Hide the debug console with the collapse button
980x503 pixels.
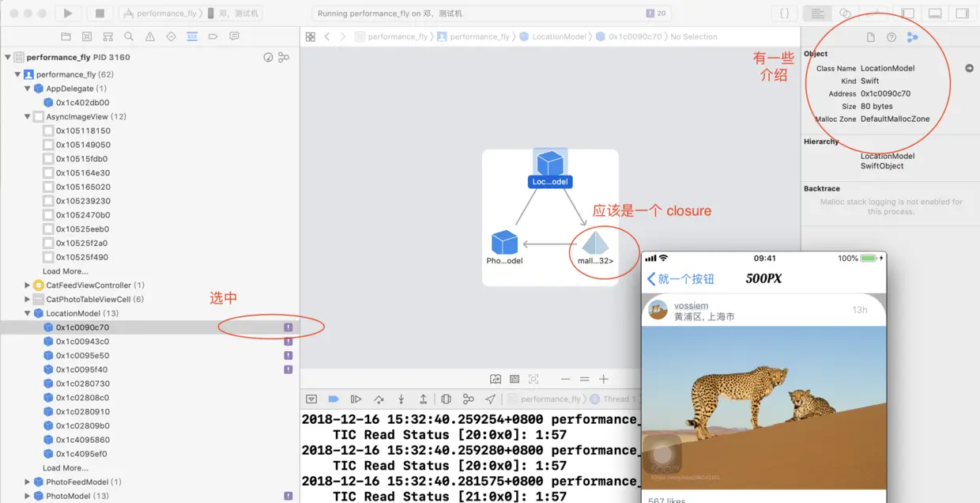(x=311, y=399)
